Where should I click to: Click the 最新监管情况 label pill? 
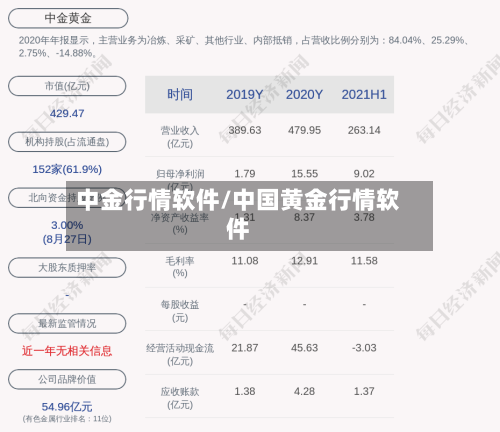coord(67,323)
